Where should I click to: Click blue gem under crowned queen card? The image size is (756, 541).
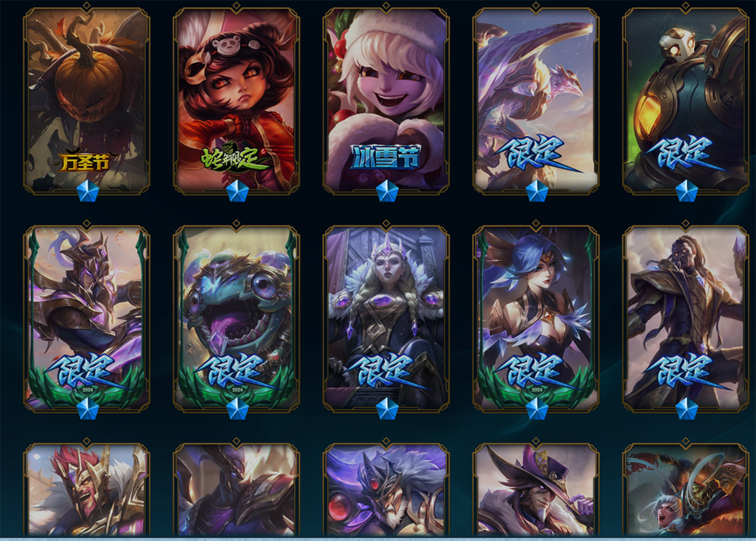click(387, 409)
